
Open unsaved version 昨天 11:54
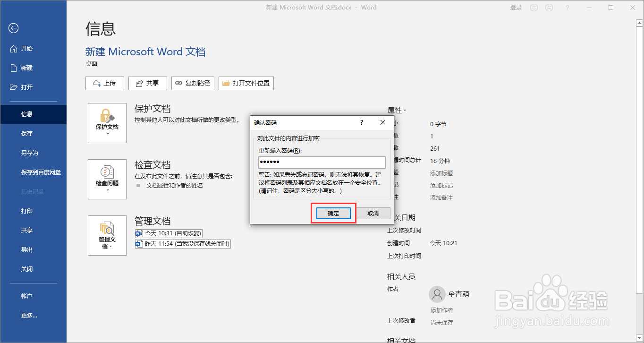(183, 244)
